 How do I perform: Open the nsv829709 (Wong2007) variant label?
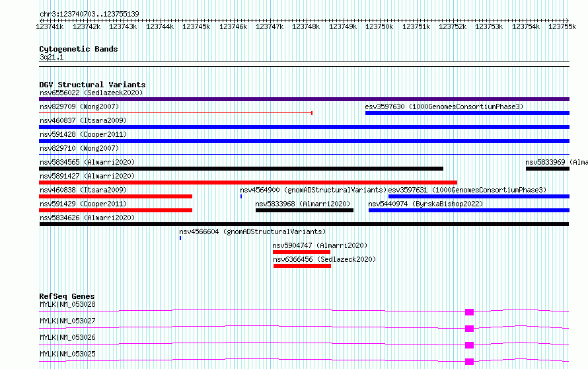[79, 106]
